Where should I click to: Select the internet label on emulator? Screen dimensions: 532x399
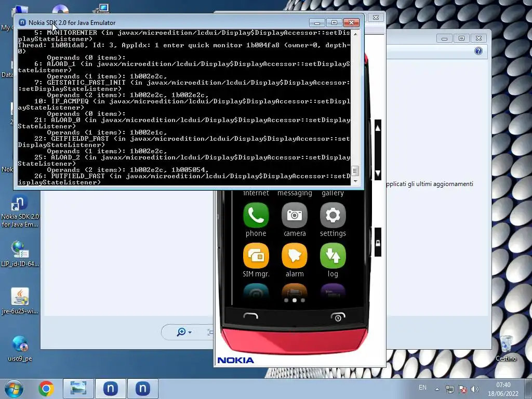256,193
